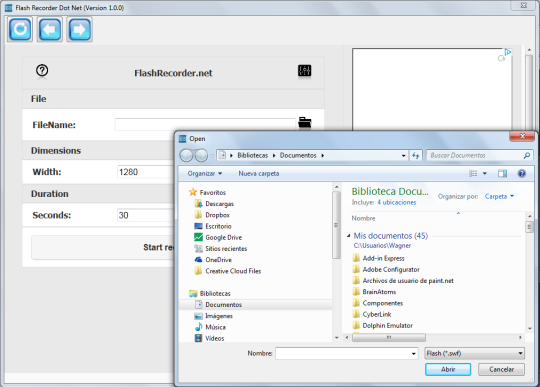This screenshot has height=387, width=540.
Task: Click the blue help icon in Open dialog
Action: (x=522, y=174)
